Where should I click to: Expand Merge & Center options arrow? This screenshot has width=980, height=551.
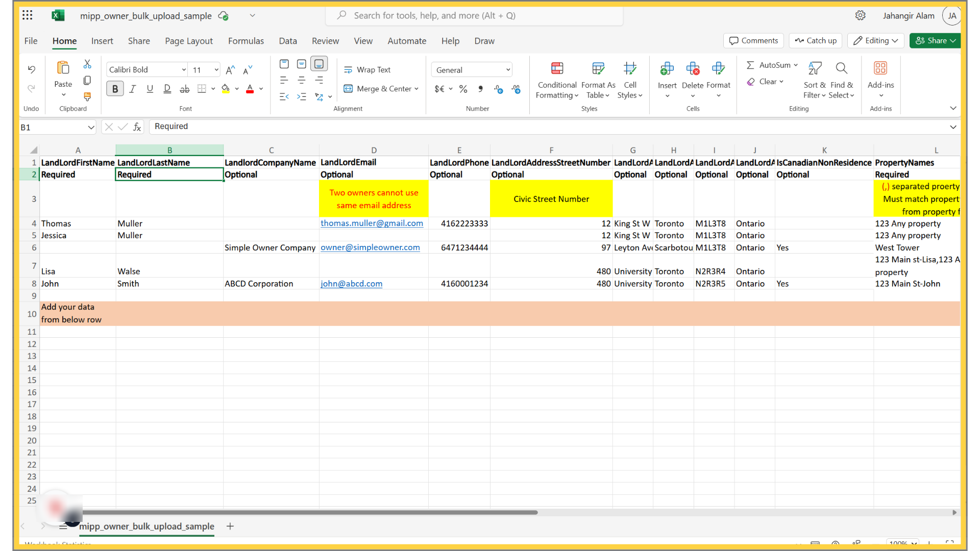pos(416,89)
